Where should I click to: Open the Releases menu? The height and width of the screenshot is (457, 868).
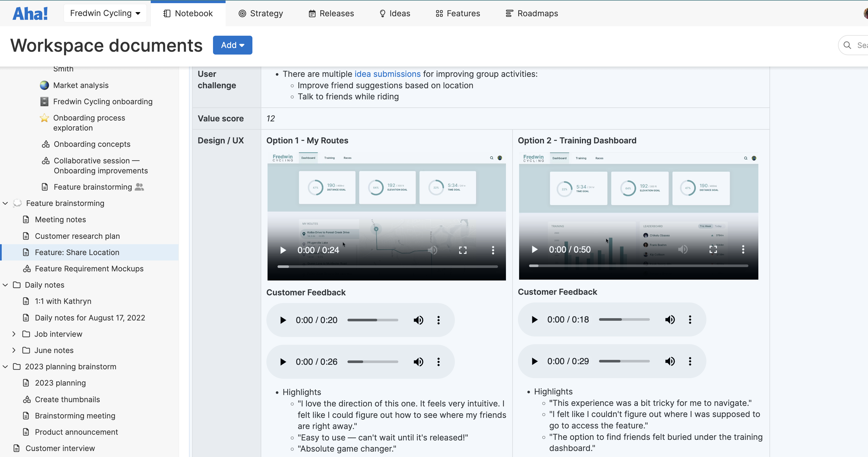coord(331,13)
